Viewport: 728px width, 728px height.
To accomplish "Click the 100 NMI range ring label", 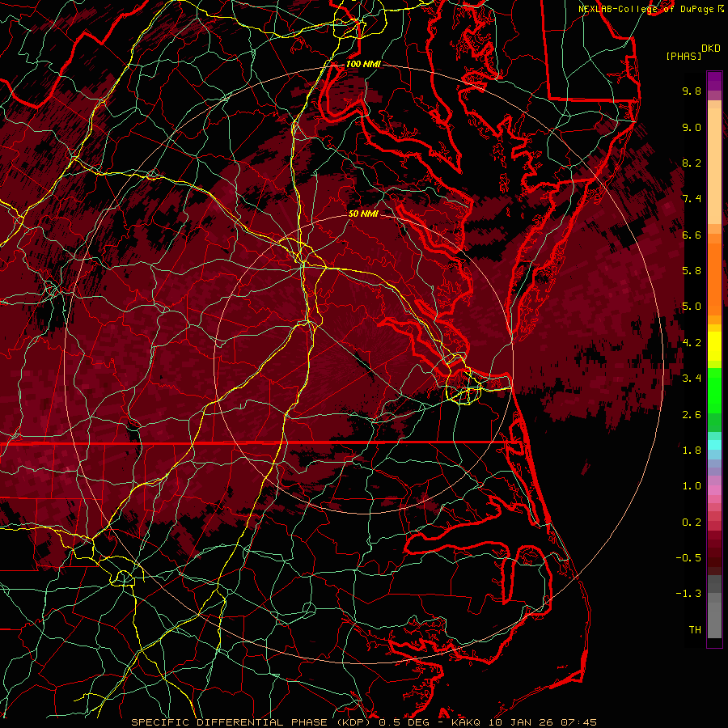I will [x=363, y=64].
